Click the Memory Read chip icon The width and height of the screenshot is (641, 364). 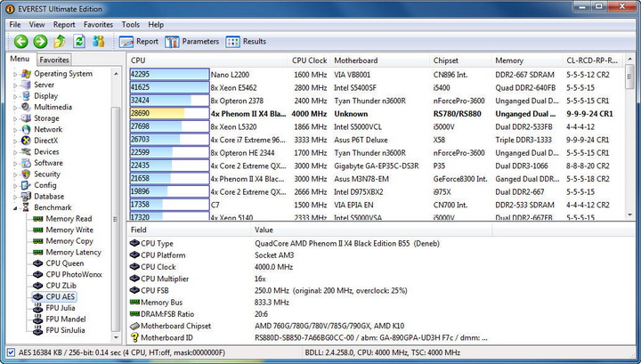[x=38, y=219]
